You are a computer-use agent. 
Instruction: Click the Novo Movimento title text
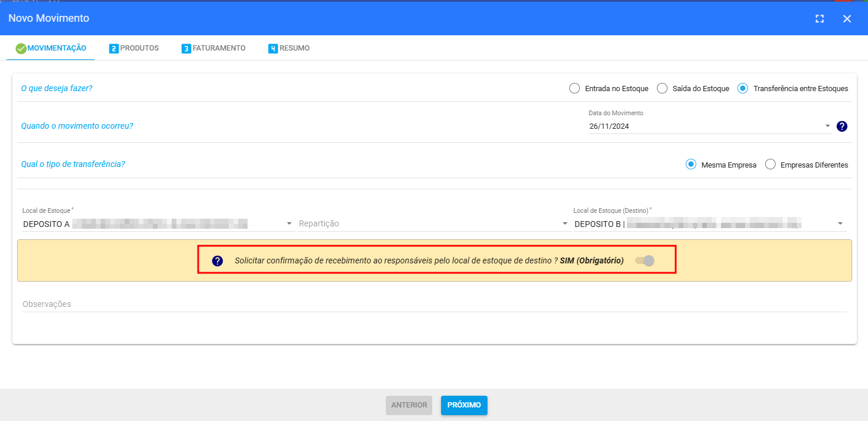49,18
